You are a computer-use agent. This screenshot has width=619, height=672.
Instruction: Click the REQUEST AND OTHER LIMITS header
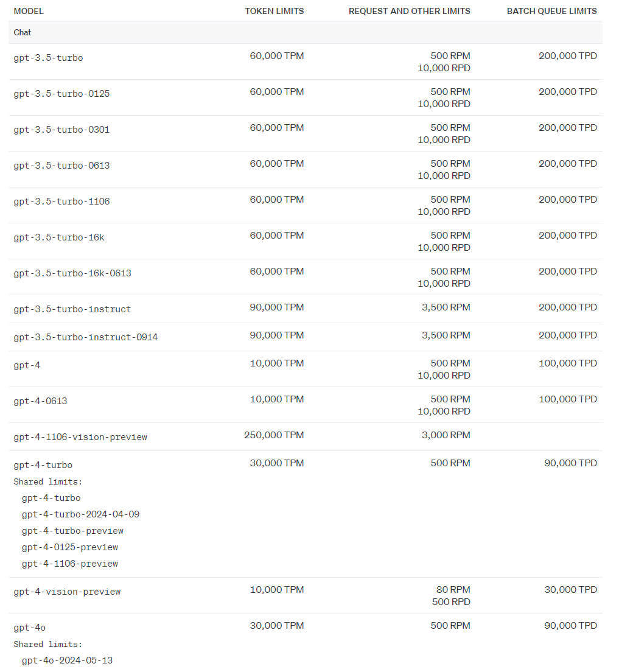(x=409, y=11)
